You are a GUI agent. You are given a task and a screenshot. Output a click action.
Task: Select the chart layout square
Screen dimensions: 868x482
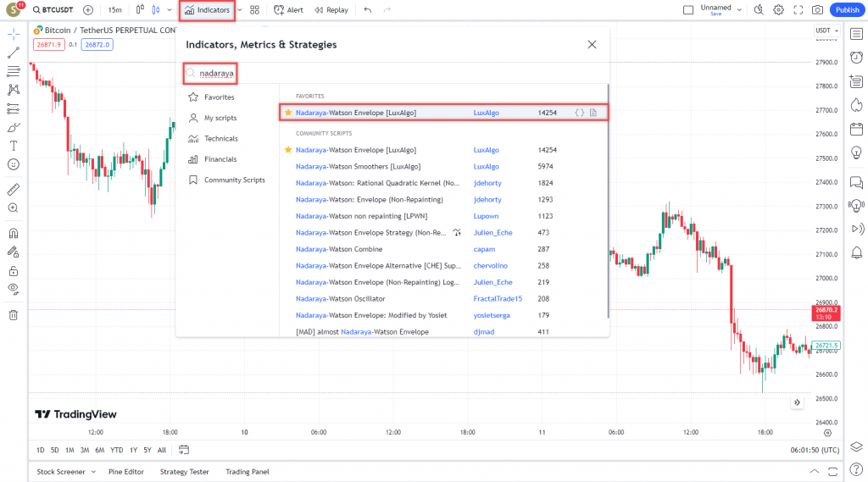click(688, 10)
